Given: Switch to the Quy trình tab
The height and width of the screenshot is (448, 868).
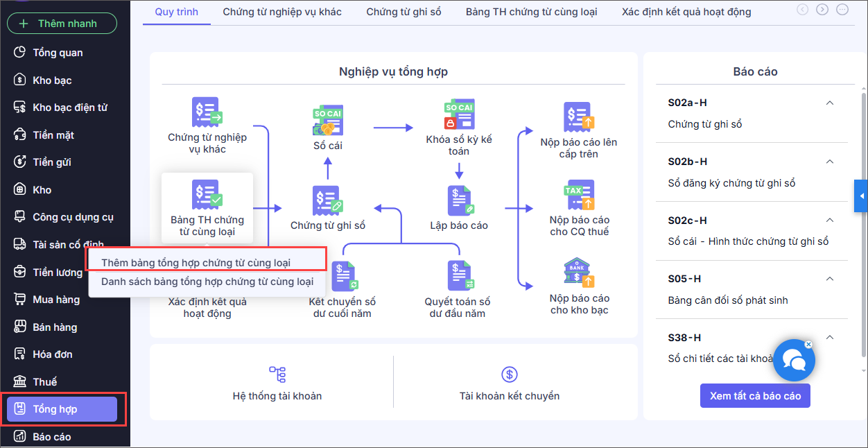Looking at the screenshot, I should 176,12.
